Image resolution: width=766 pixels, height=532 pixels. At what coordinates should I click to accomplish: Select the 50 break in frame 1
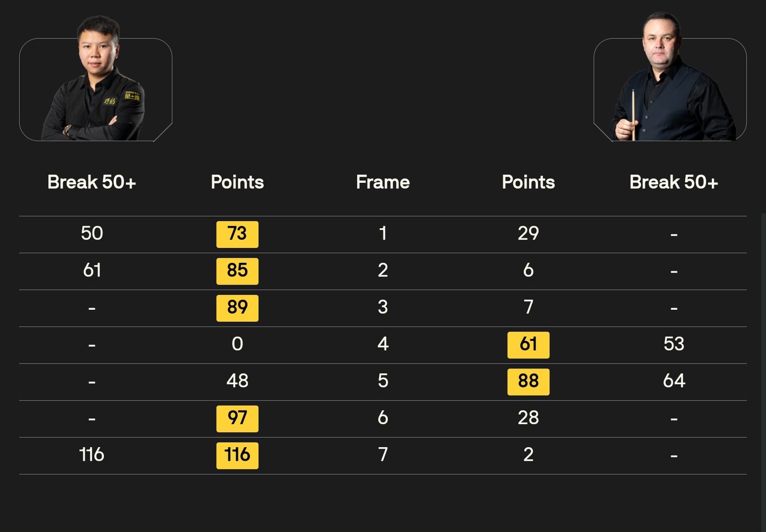point(92,234)
